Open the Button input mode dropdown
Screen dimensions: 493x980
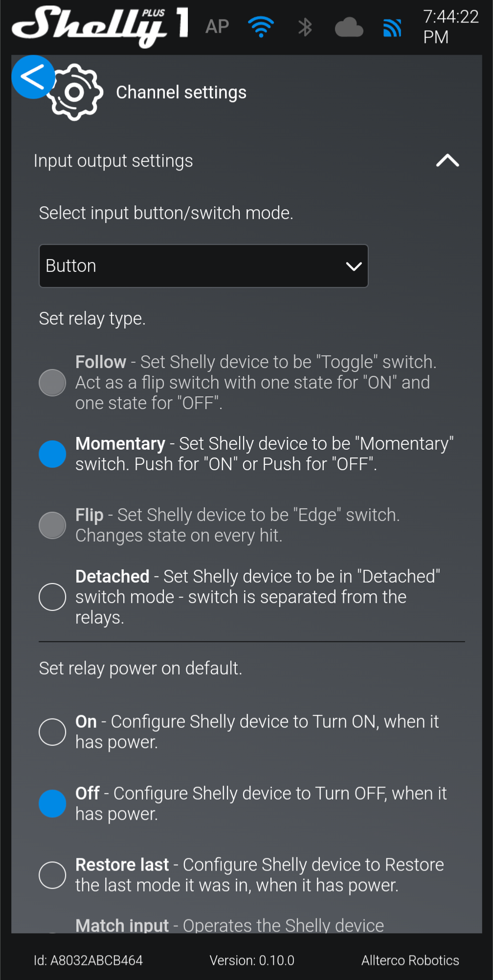[203, 266]
